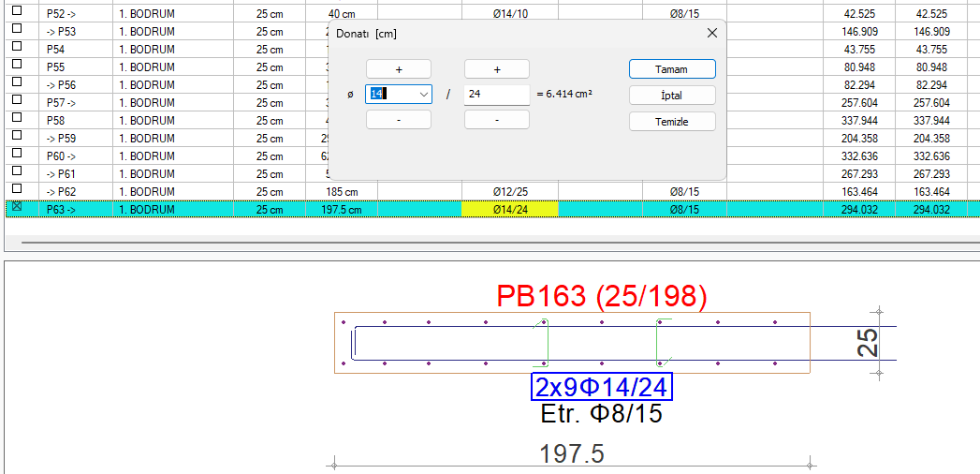The width and height of the screenshot is (980, 474).
Task: Select the yellow Ø14/24 cell in row P63
Action: coord(509,210)
